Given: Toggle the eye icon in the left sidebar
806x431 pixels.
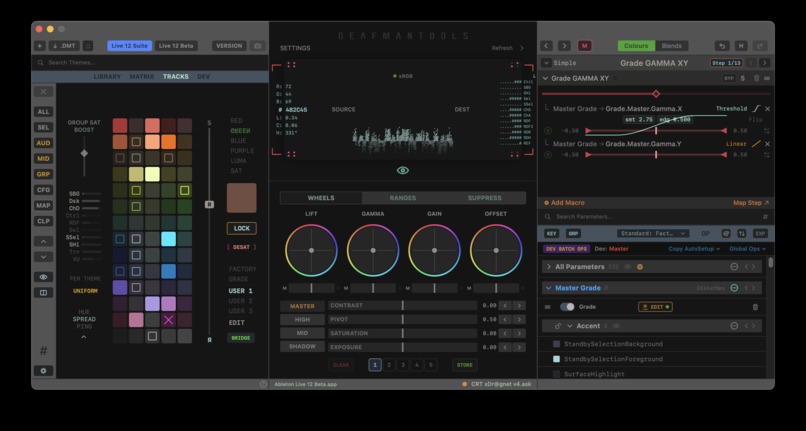Looking at the screenshot, I should pyautogui.click(x=43, y=277).
